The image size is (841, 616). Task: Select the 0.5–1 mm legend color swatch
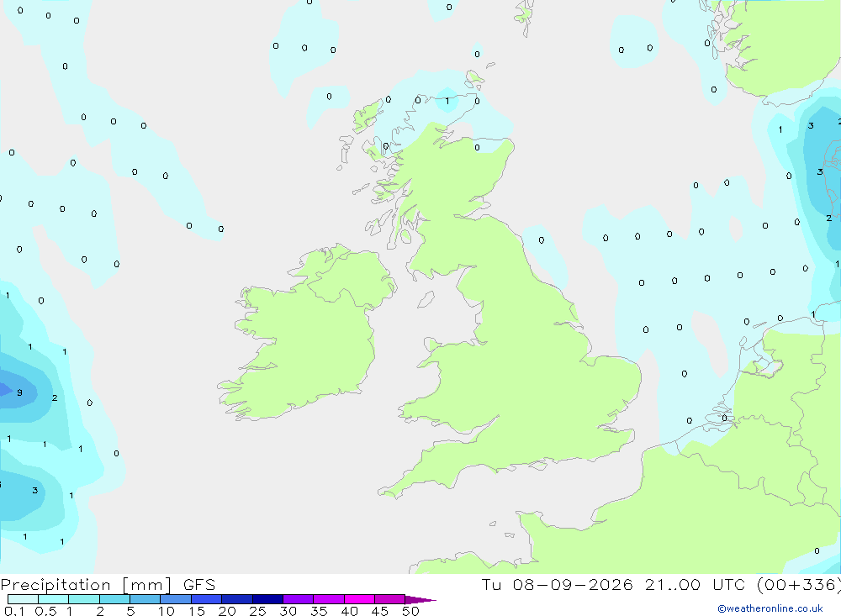coord(54,599)
